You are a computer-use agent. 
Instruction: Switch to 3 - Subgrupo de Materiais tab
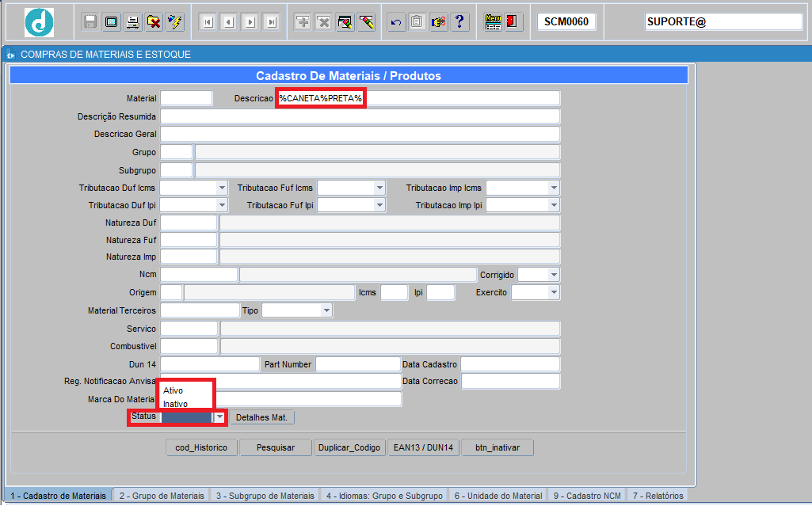[x=265, y=496]
